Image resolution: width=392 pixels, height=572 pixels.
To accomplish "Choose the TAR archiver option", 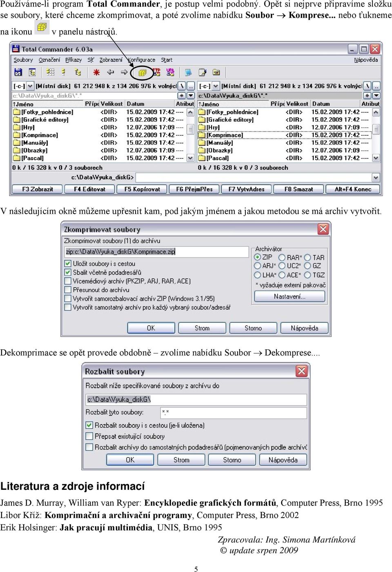I will tap(307, 257).
